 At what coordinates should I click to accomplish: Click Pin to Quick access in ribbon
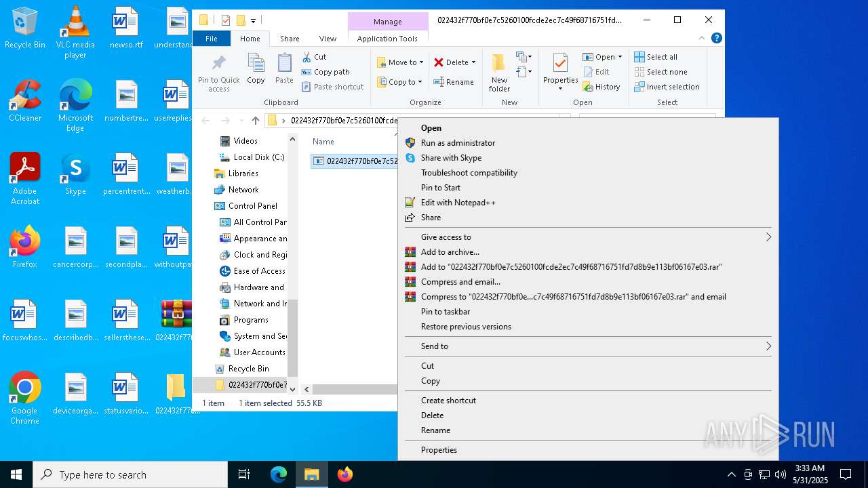tap(218, 74)
